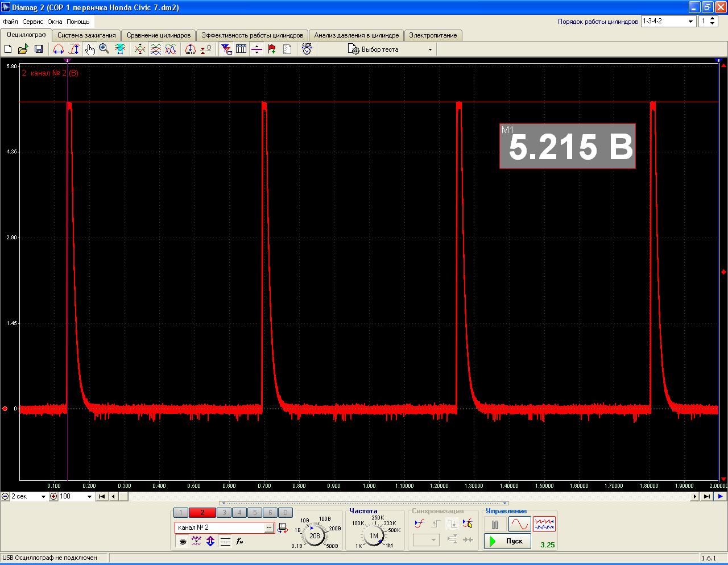Collapse the bottom control panel expander bar
728x565 pixels.
(x=365, y=503)
